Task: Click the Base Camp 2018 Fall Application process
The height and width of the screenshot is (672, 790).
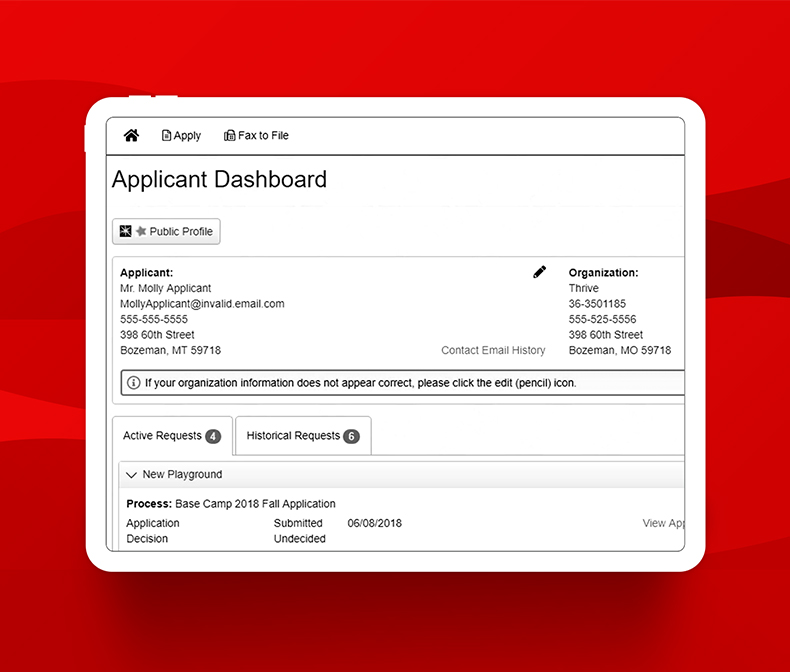Action: click(255, 504)
